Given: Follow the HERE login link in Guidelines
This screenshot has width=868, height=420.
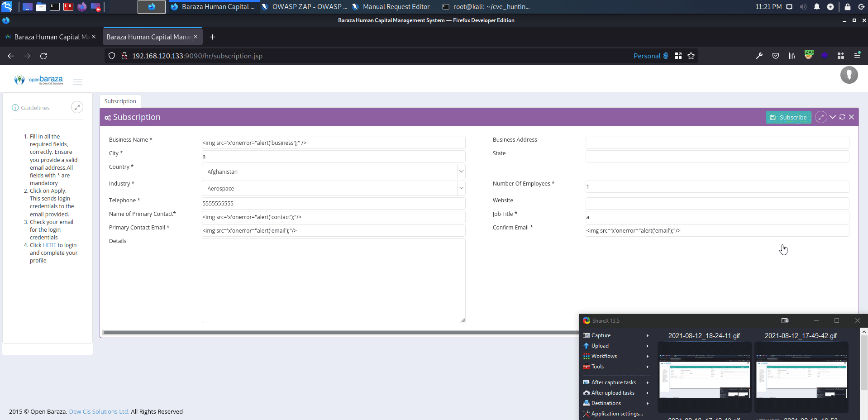Looking at the screenshot, I should click(x=50, y=245).
